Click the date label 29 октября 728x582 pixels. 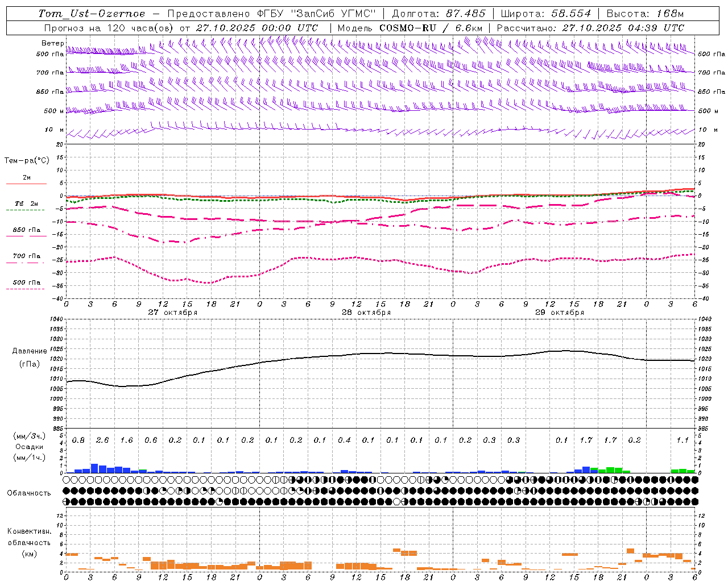coord(560,313)
